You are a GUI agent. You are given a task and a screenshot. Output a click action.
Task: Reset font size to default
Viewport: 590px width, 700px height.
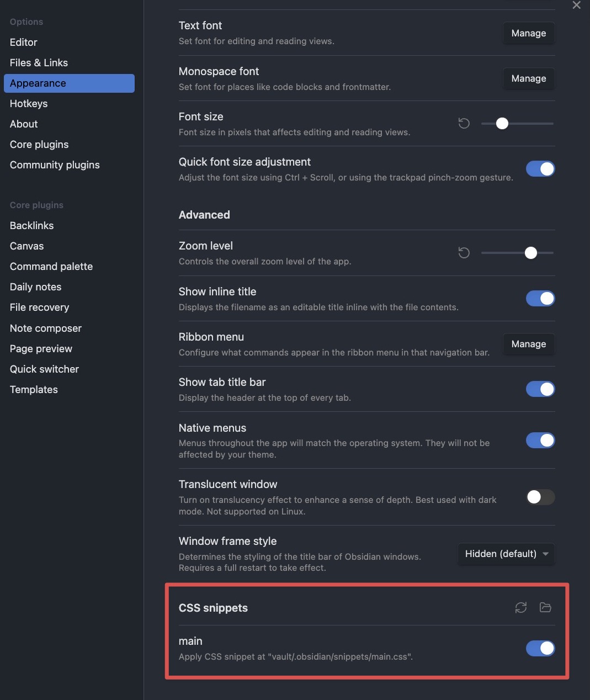[464, 124]
